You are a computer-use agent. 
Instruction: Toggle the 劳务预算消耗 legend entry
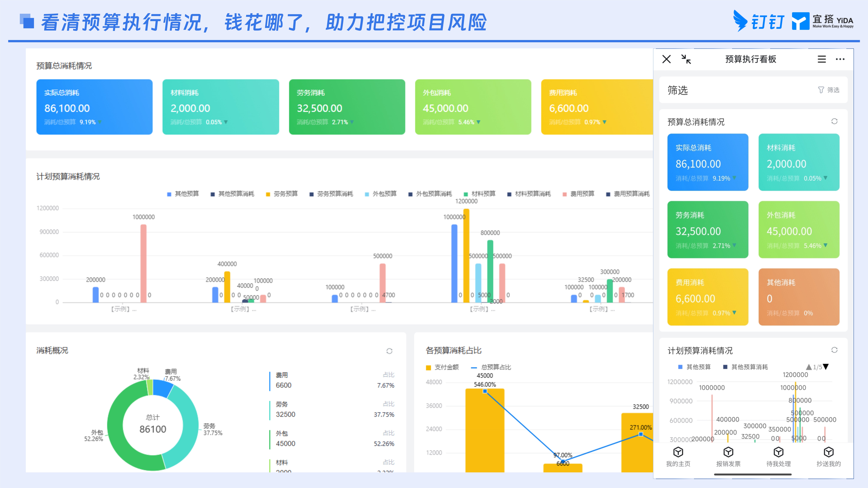click(331, 194)
